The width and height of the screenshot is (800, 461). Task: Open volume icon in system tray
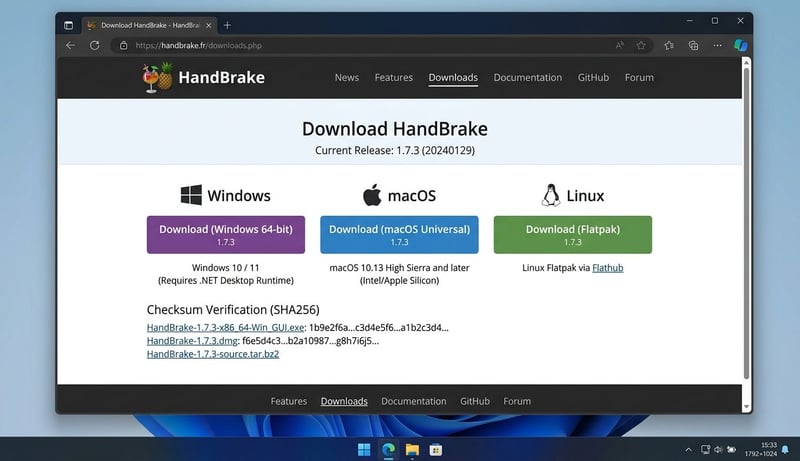[x=718, y=449]
